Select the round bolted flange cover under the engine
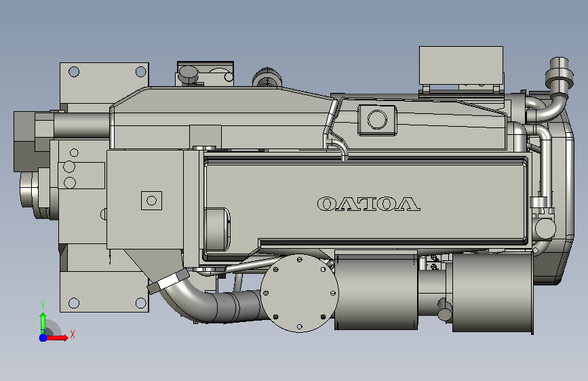 [x=299, y=294]
